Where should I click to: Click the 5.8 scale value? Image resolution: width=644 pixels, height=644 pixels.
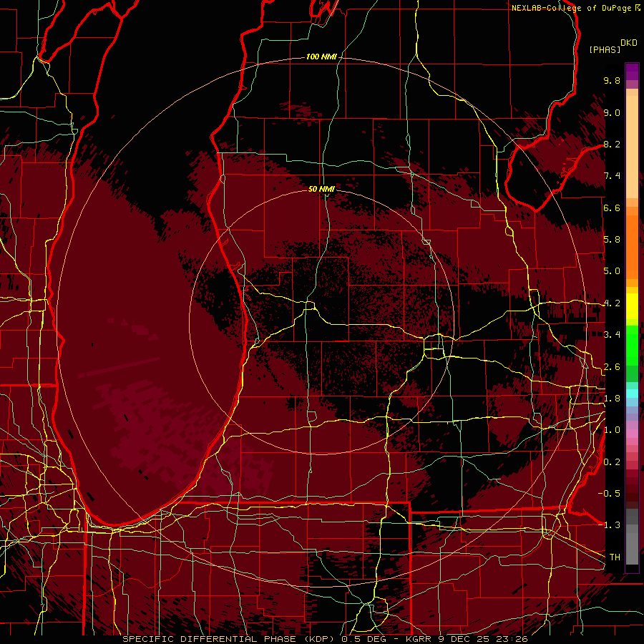tap(612, 240)
